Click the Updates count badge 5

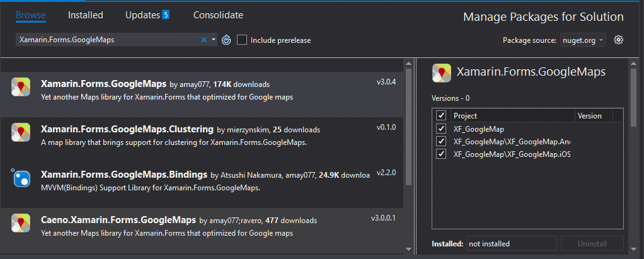[x=166, y=14]
